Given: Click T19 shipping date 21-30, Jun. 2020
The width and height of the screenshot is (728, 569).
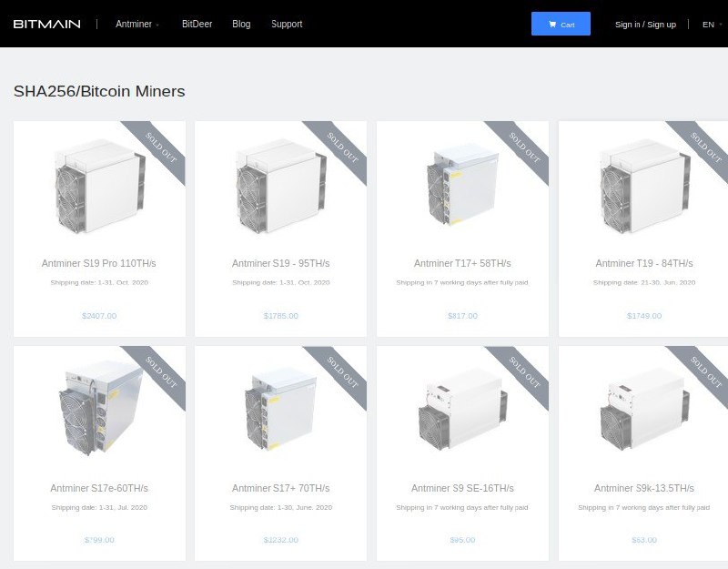Looking at the screenshot, I should coord(644,282).
